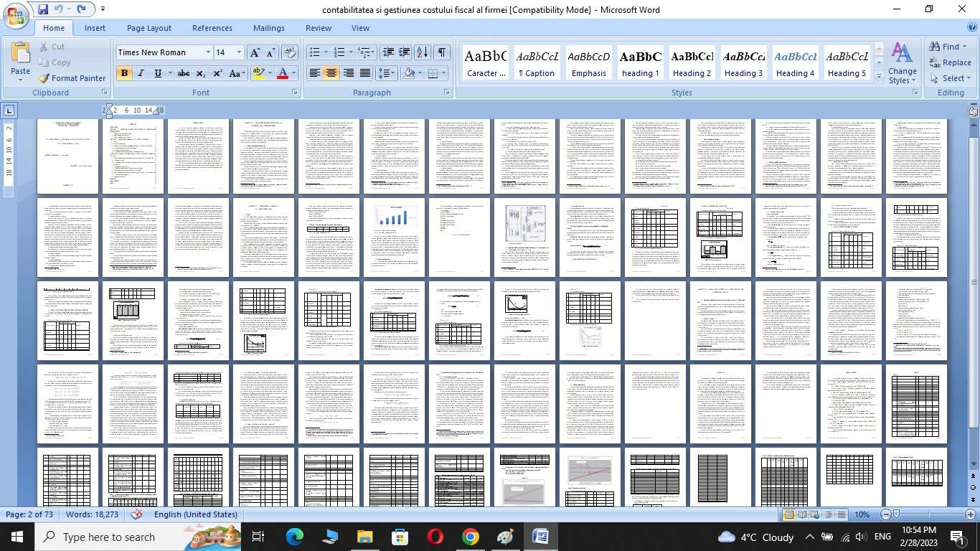
Task: Expand the font size 14 dropdown
Action: [238, 52]
